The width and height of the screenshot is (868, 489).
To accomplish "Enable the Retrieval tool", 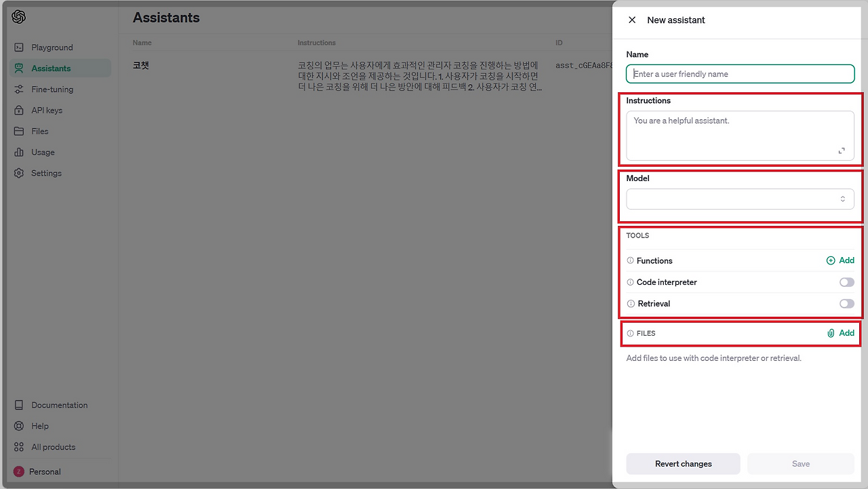I will (x=846, y=303).
